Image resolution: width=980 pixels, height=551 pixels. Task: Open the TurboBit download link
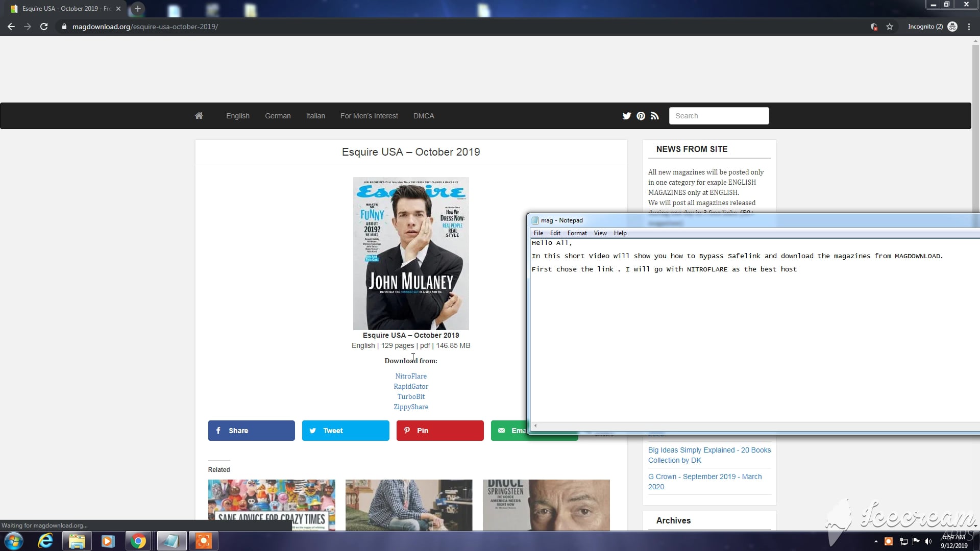411,396
